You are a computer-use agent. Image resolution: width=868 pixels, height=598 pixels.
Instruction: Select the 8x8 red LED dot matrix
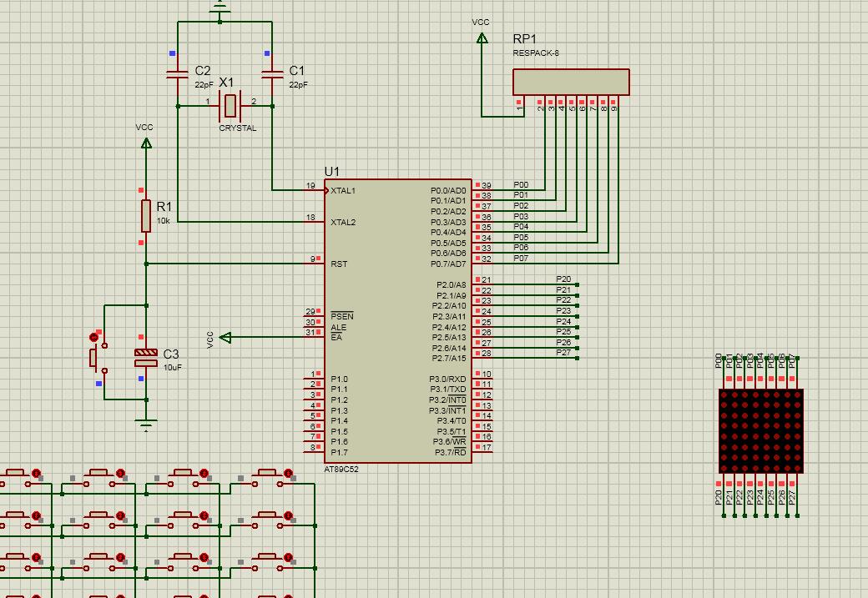pos(760,431)
